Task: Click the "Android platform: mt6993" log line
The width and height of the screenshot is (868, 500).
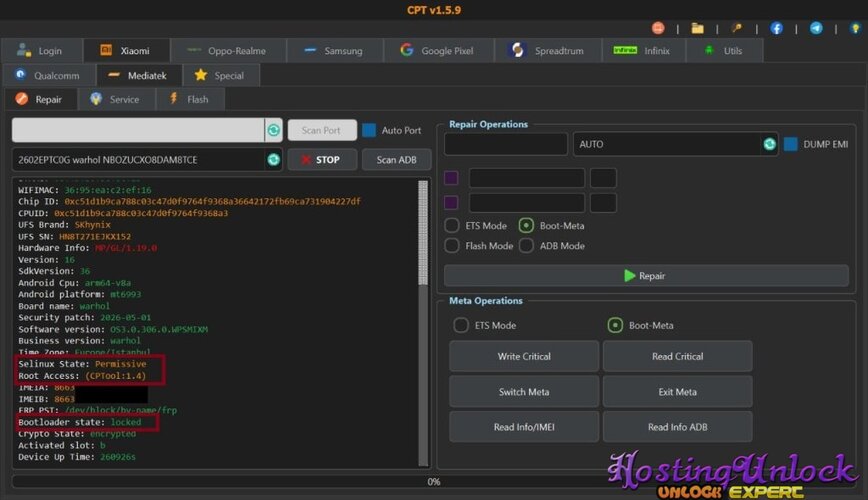Action: coord(79,294)
